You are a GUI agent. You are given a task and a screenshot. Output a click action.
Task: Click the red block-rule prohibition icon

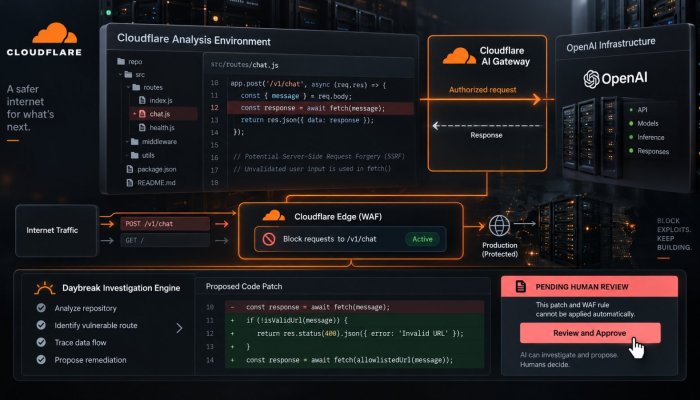[x=269, y=239]
